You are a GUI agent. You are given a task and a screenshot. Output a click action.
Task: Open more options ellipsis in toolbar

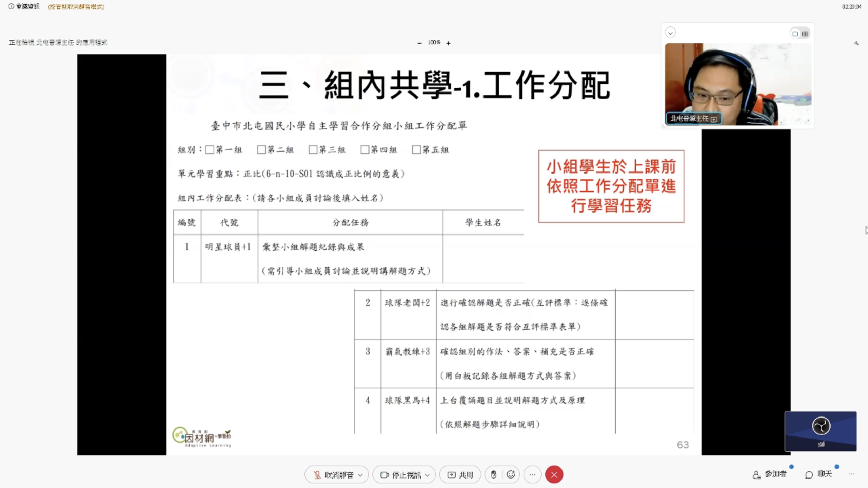(x=532, y=475)
